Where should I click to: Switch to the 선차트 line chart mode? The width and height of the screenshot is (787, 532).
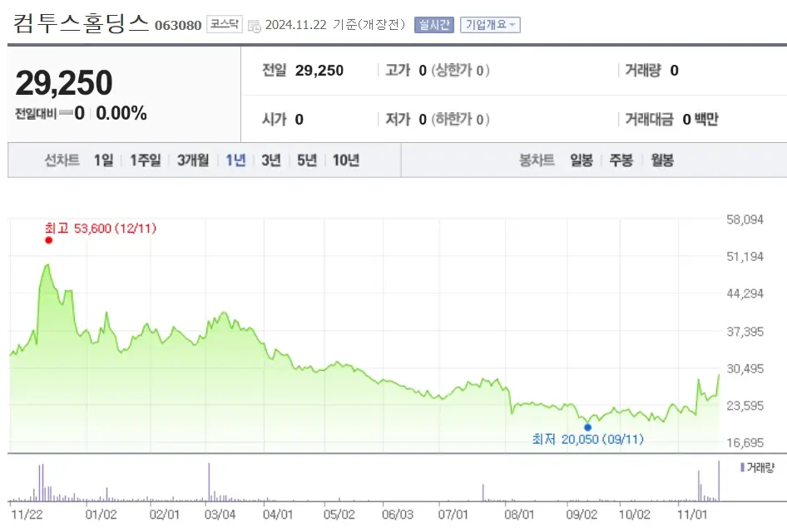coord(61,160)
